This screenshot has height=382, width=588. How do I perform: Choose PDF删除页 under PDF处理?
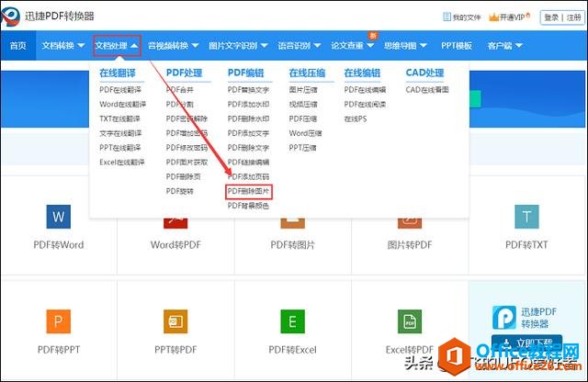(x=184, y=176)
